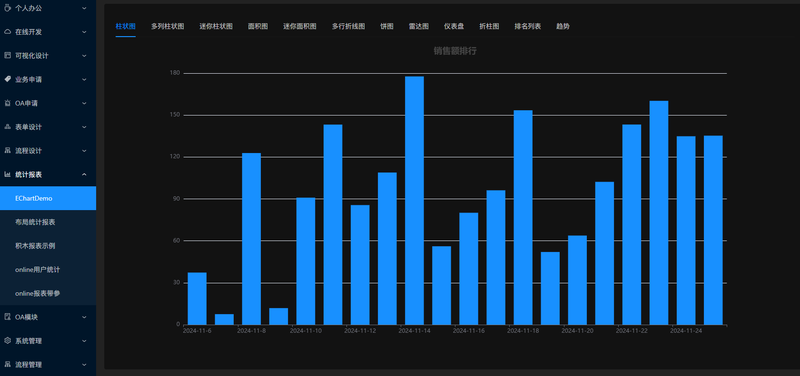This screenshot has width=800, height=376.
Task: Click the 表单设计 menu icon
Action: [7, 127]
